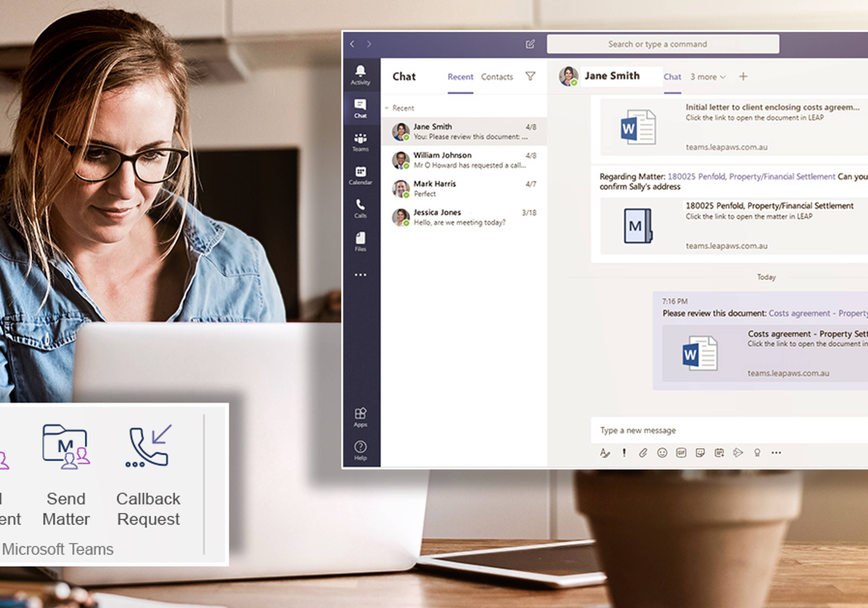The width and height of the screenshot is (868, 608).
Task: Click "teams.leapaws.com.au" under the Initial letter card
Action: tap(727, 147)
